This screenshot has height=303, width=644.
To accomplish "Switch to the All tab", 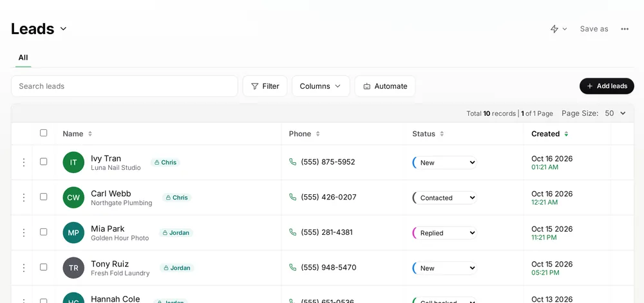I will (x=23, y=57).
